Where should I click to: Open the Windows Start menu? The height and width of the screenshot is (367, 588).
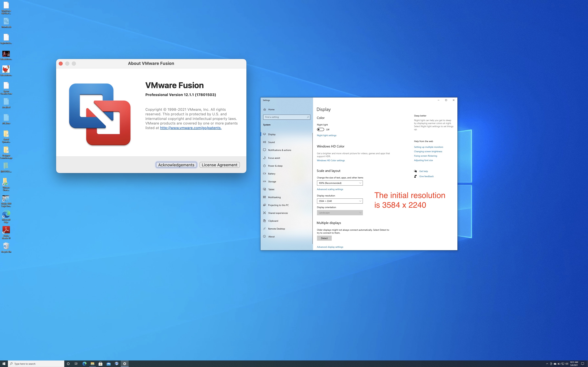click(x=4, y=364)
